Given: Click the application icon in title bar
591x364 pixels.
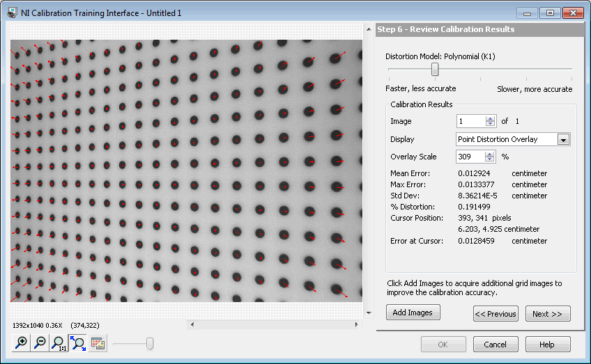Looking at the screenshot, I should [13, 13].
